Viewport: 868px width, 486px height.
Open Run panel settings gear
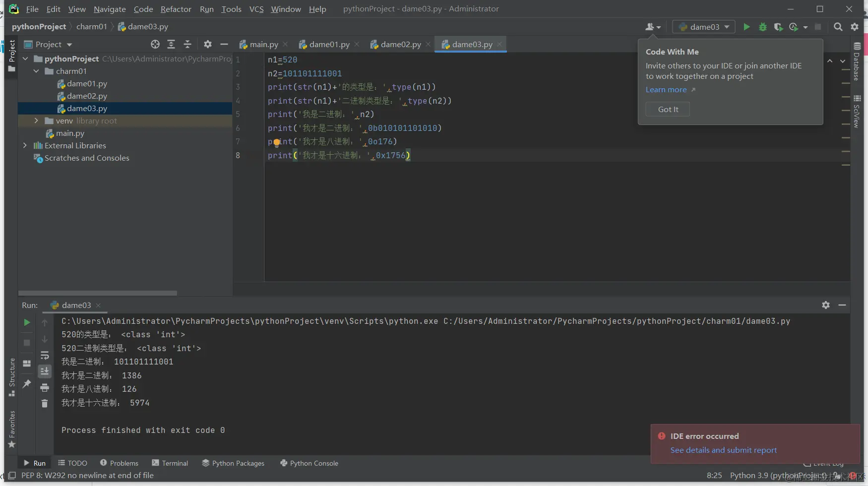[826, 305]
